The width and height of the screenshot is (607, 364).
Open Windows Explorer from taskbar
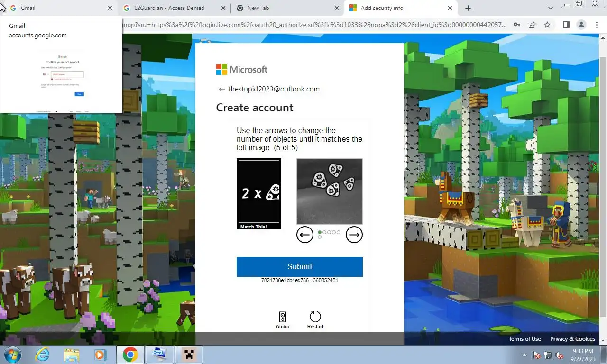pos(72,355)
